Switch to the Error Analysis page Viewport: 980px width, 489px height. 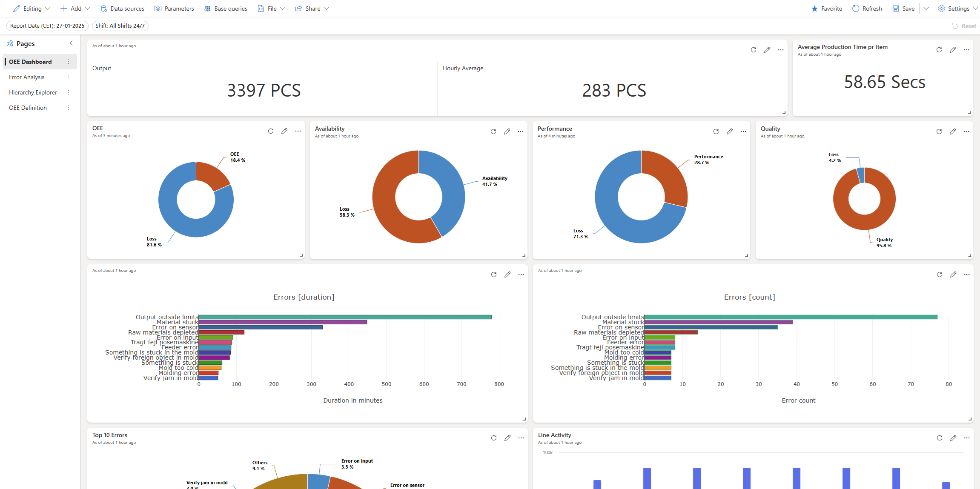(x=27, y=77)
